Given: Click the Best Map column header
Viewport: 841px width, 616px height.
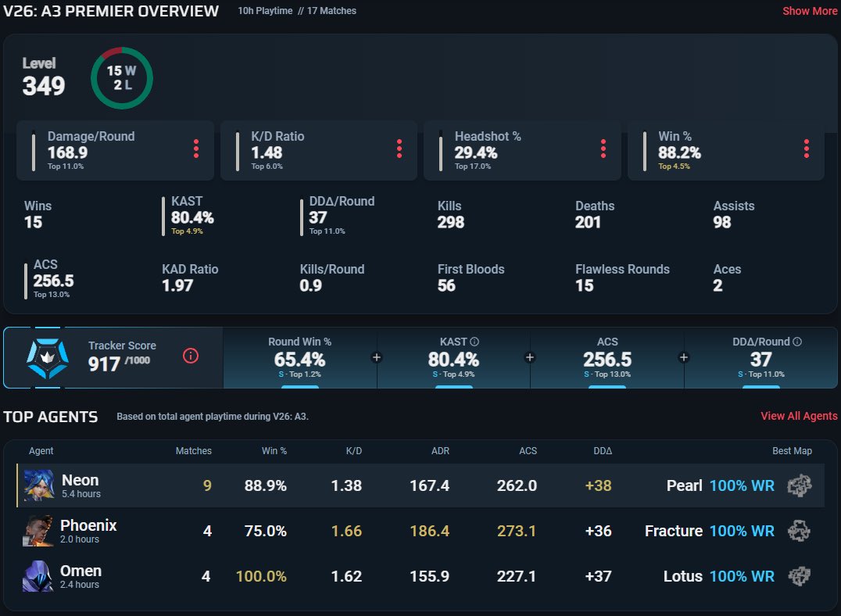Looking at the screenshot, I should tap(792, 451).
